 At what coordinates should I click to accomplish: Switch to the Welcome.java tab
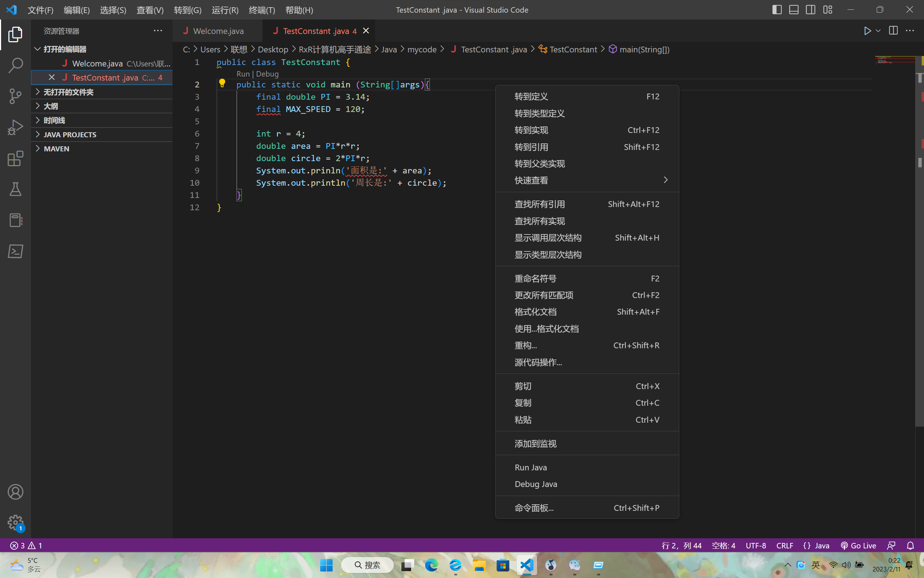(217, 31)
